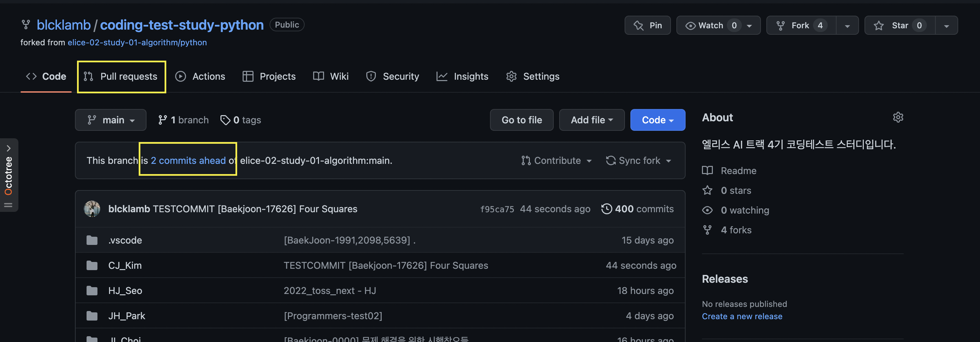Open the blcklamb owner profile link
The width and height of the screenshot is (980, 342).
click(63, 25)
